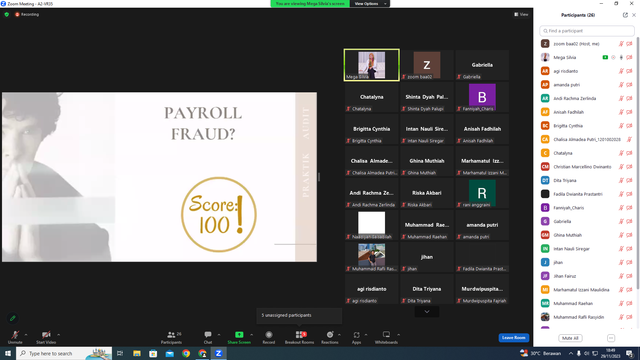
Task: Select Christian Marcellino Dwinanto in list
Action: (587, 167)
